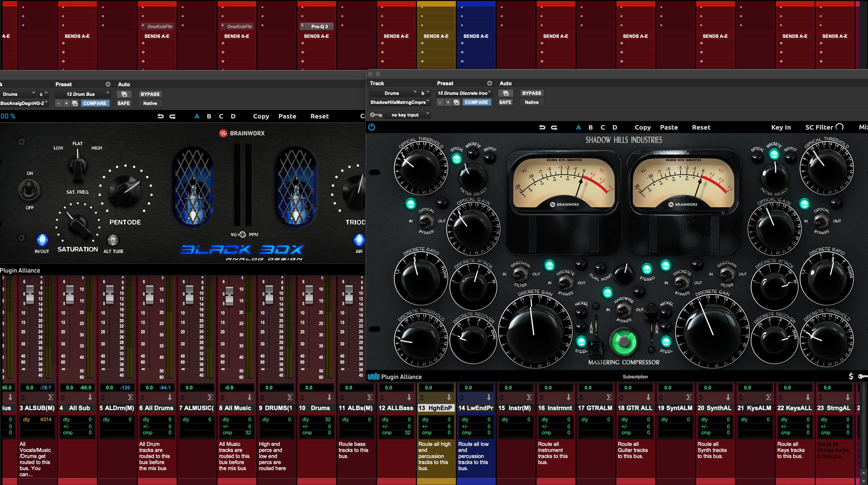The width and height of the screenshot is (868, 485).
Task: Click the Shadow Hills power icon
Action: coord(371,127)
